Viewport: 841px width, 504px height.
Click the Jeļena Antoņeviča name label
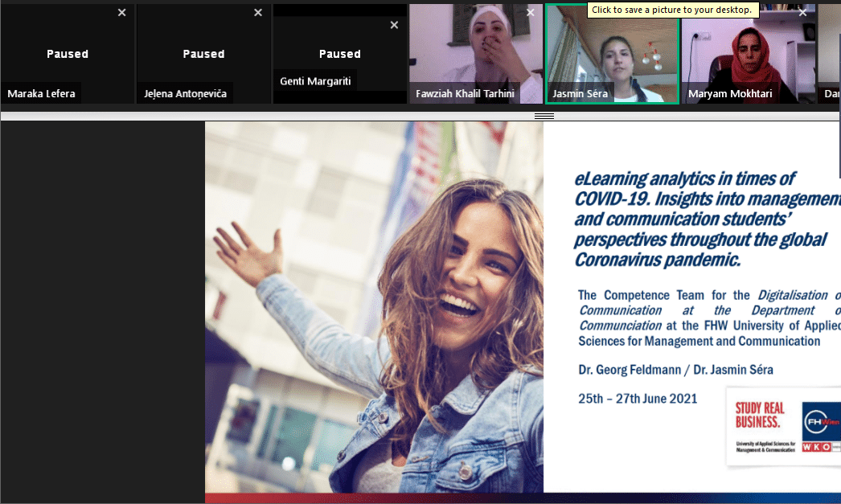pos(185,94)
